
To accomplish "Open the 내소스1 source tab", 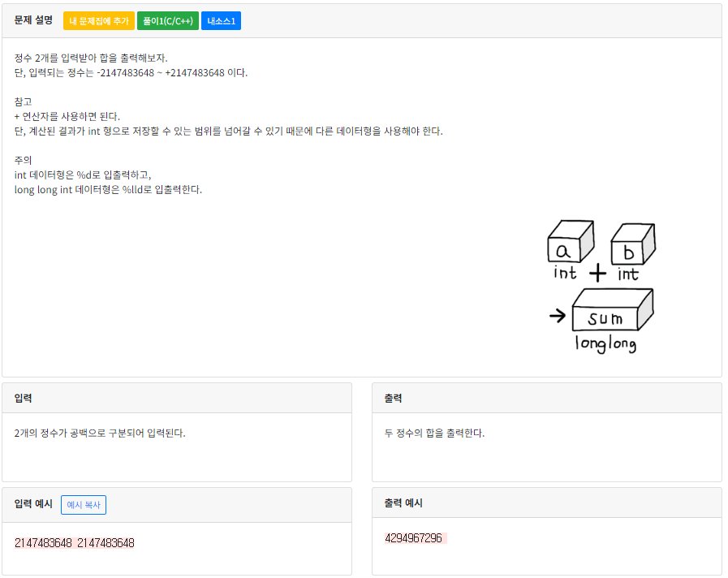I will coord(220,20).
